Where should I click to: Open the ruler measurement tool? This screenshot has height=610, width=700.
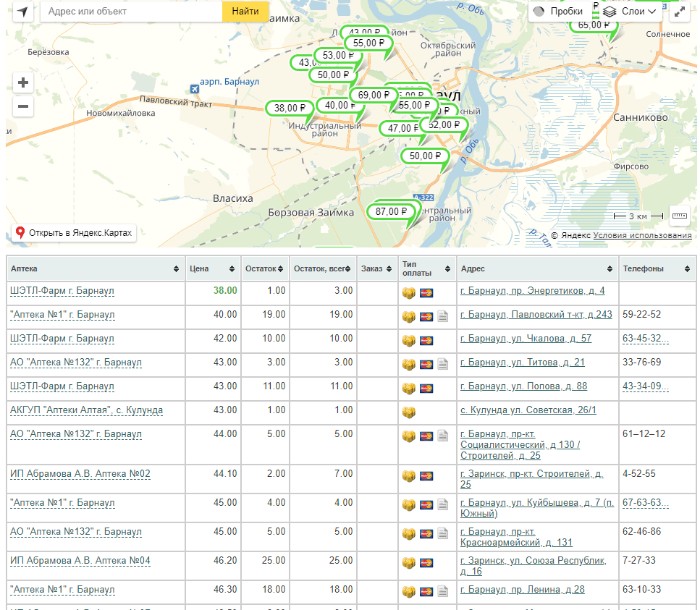[680, 216]
